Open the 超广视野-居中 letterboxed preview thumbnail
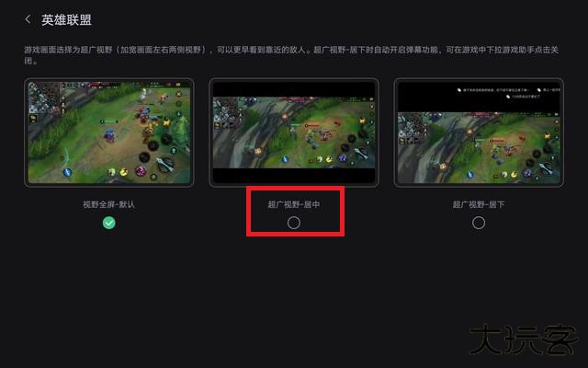 point(294,132)
